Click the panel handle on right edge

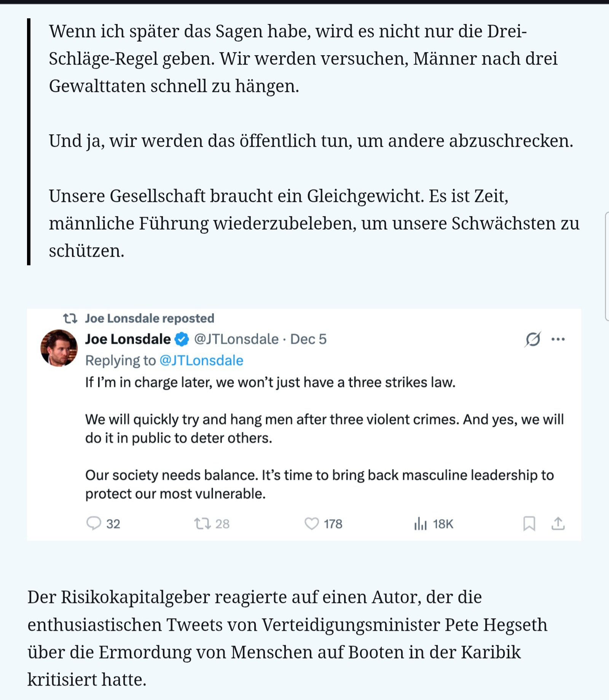607,266
